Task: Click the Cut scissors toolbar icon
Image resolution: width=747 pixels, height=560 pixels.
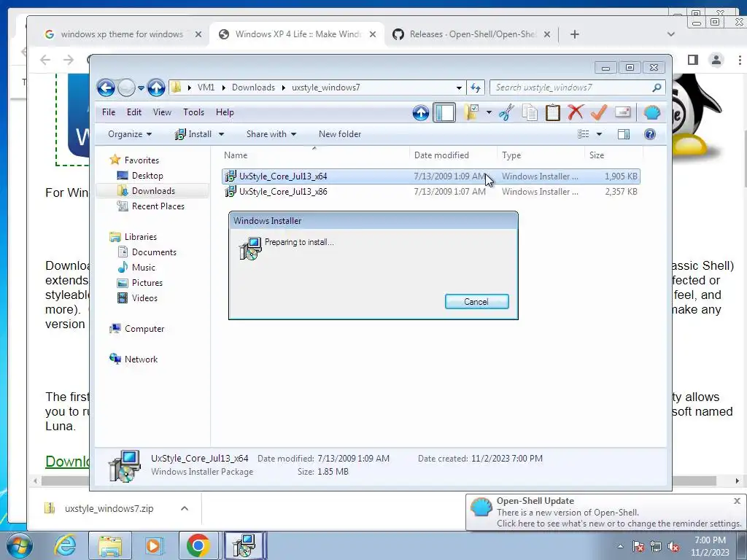Action: [506, 113]
